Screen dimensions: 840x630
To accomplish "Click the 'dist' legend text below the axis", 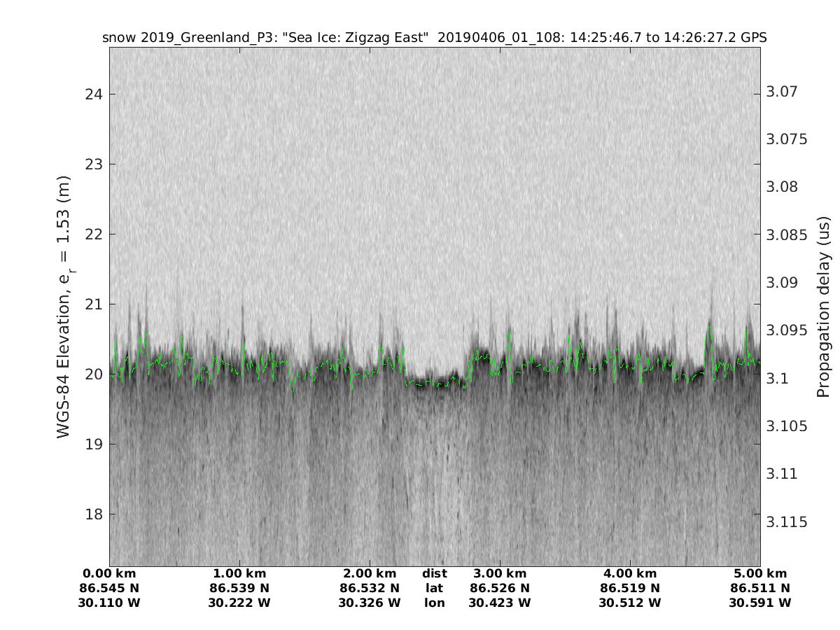I will (434, 573).
